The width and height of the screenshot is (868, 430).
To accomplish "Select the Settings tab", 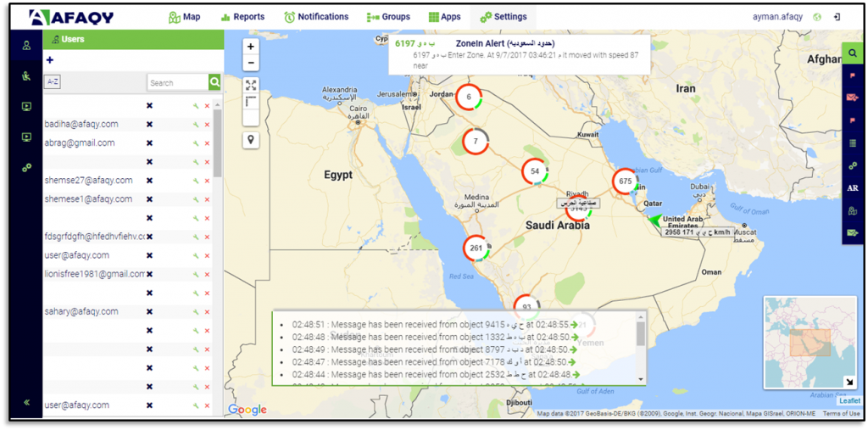I will point(504,17).
